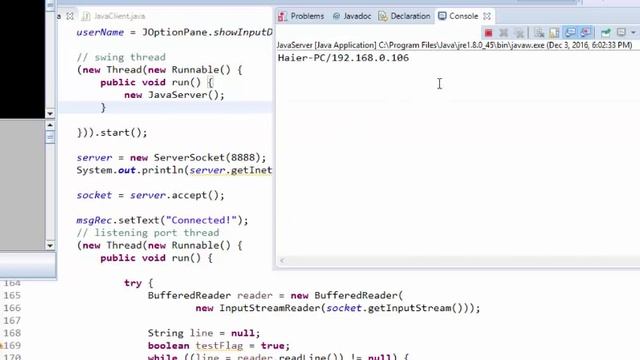Clear the console with the Clear Console icon

(539, 33)
